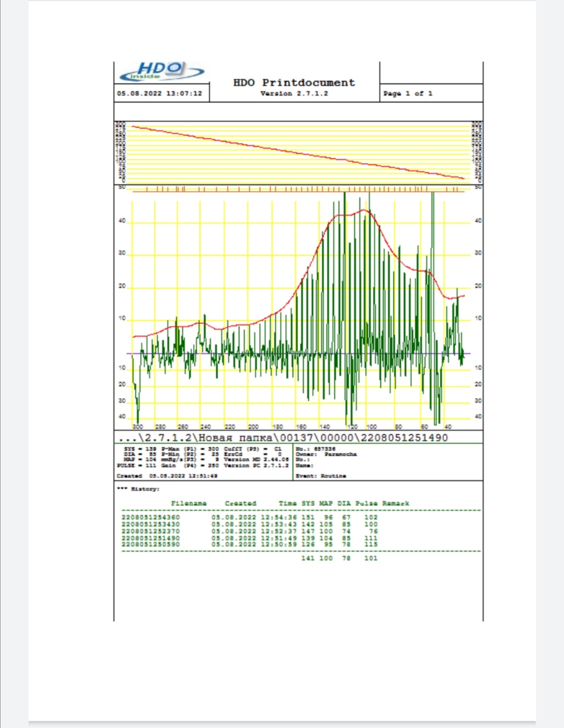Click the Page 1 of 1 label

(x=408, y=94)
